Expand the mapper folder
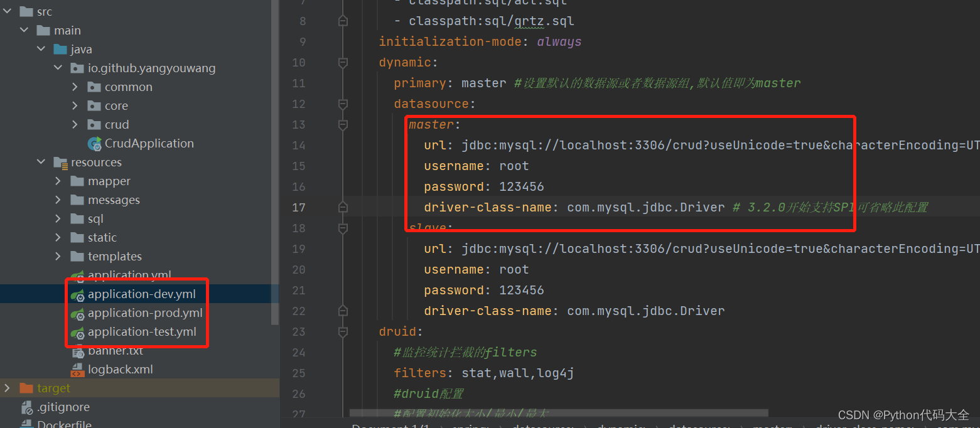980x428 pixels. point(58,181)
